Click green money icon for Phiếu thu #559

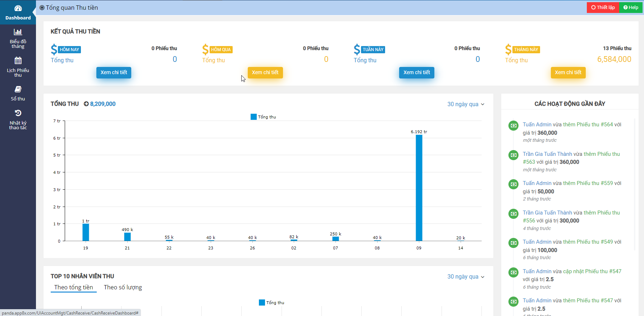[513, 184]
